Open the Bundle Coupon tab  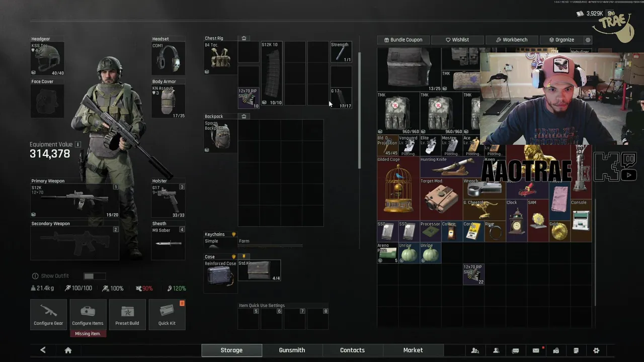403,40
